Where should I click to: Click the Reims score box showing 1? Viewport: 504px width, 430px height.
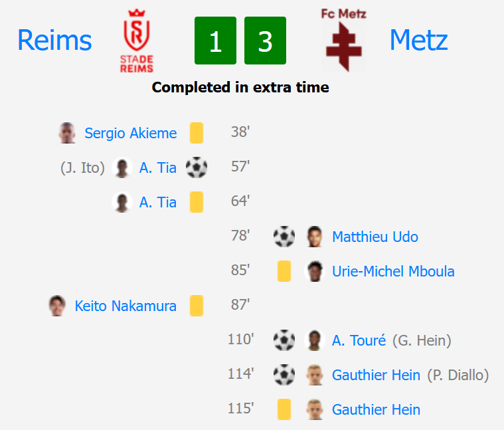click(x=215, y=41)
